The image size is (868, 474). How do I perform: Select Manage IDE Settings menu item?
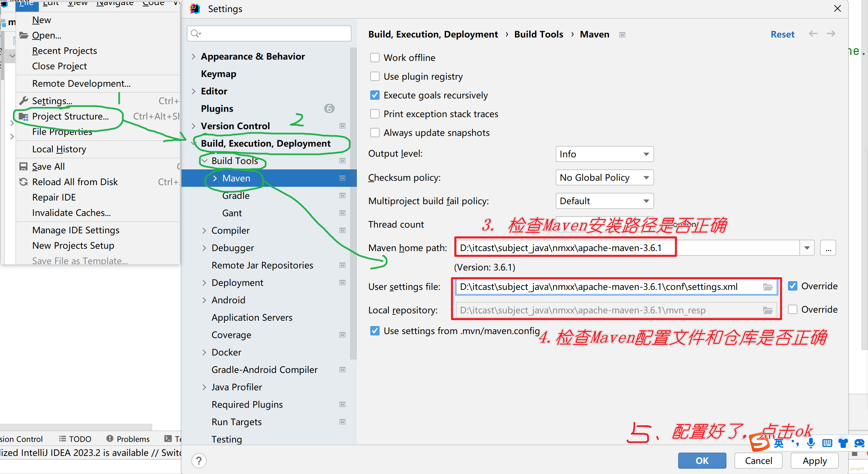point(76,230)
